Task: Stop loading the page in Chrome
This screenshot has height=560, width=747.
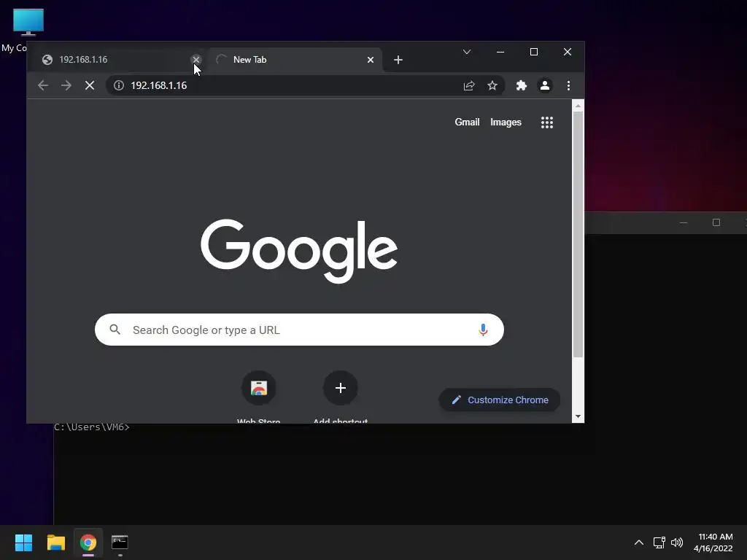Action: (90, 85)
